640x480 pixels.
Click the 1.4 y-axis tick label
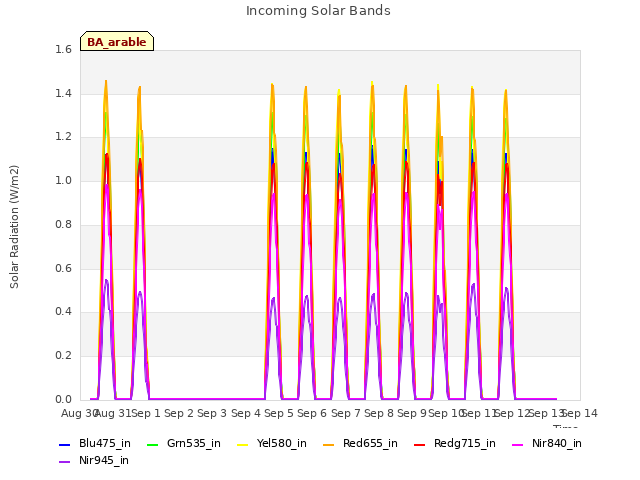tap(63, 93)
